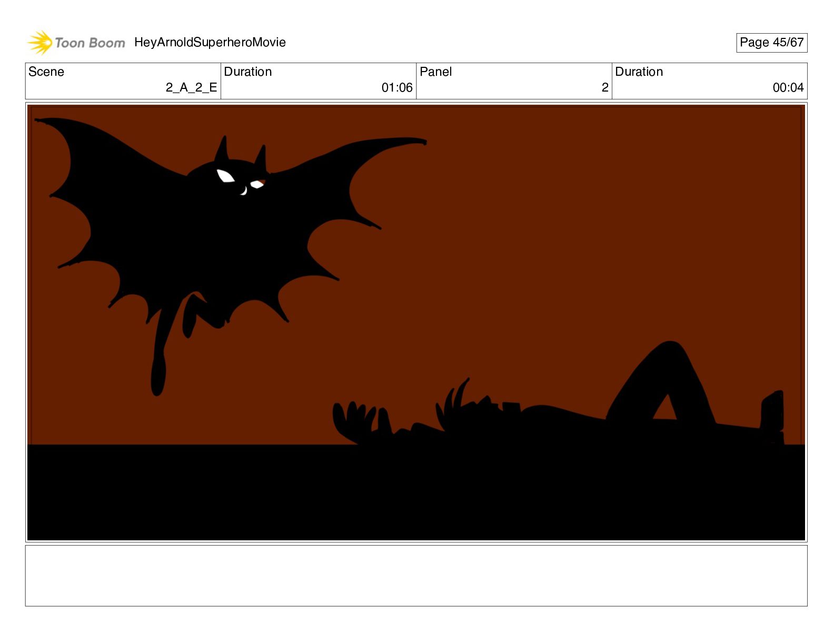The width and height of the screenshot is (834, 644).
Task: Select the Duration label above 00:04
Action: (x=639, y=72)
